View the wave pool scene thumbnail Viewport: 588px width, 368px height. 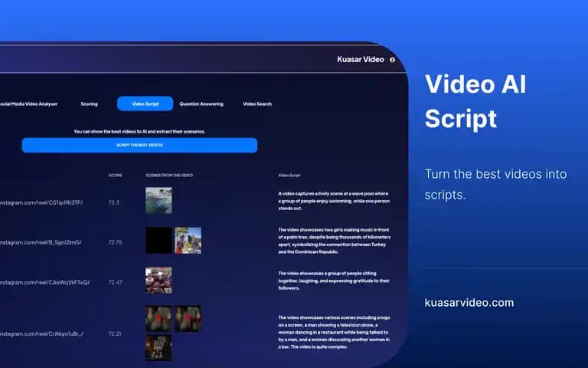(158, 201)
